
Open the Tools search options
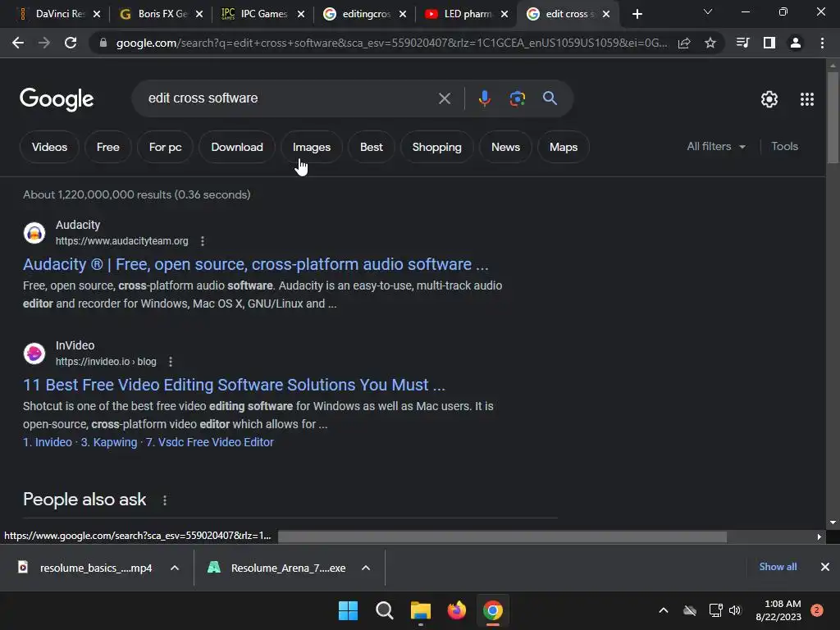tap(784, 146)
